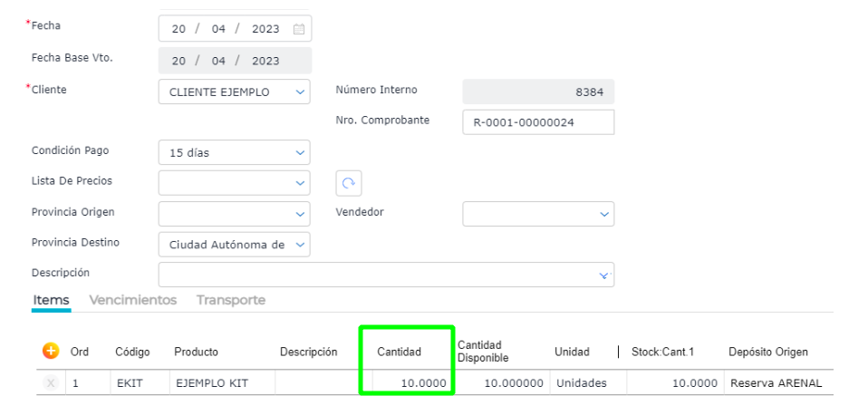Click the Número Interno field 8384
The height and width of the screenshot is (415, 868).
click(538, 92)
